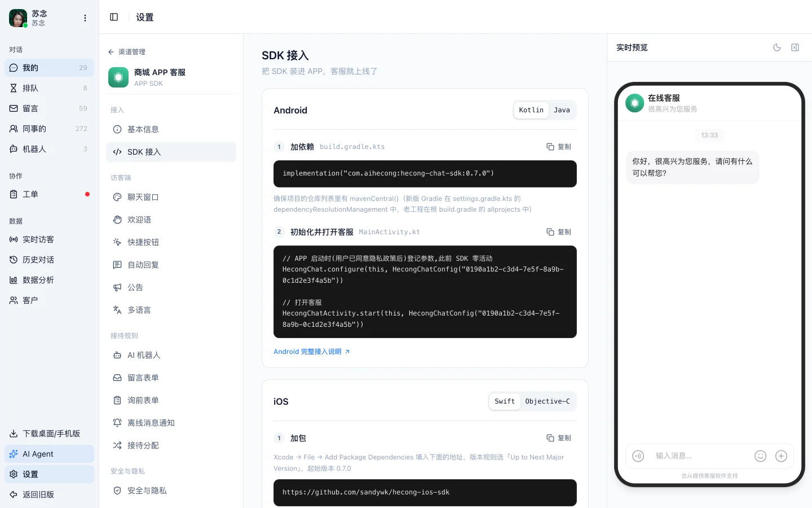Screen dimensions: 812x508
Task: Hide the 实时预览 panel
Action: 795,47
